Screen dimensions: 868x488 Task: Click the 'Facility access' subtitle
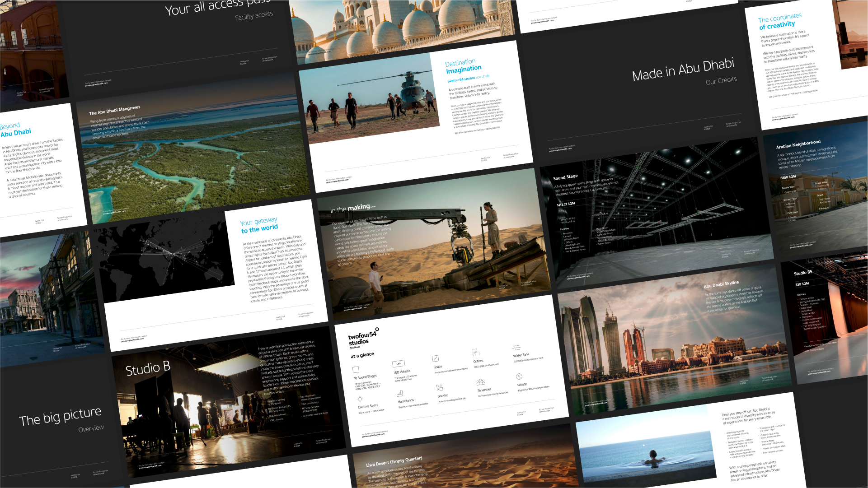pos(254,16)
